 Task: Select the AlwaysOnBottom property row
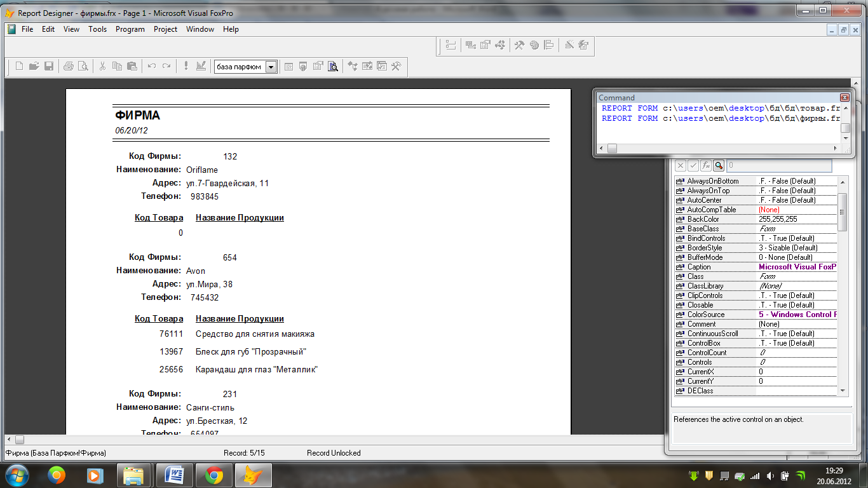756,181
